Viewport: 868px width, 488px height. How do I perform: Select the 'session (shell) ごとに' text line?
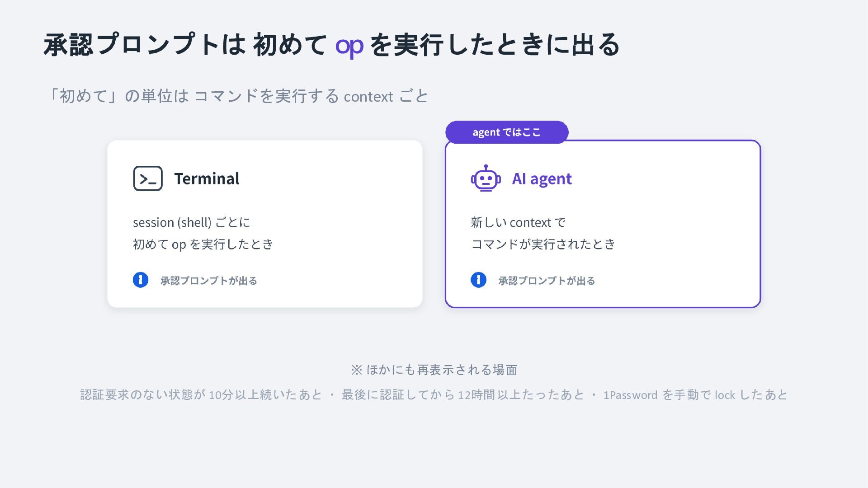click(192, 222)
